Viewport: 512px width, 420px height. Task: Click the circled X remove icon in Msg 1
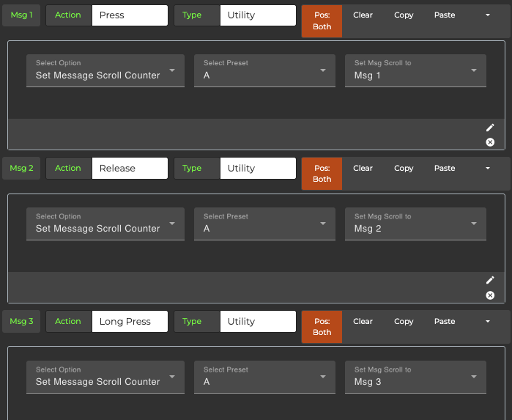click(490, 142)
